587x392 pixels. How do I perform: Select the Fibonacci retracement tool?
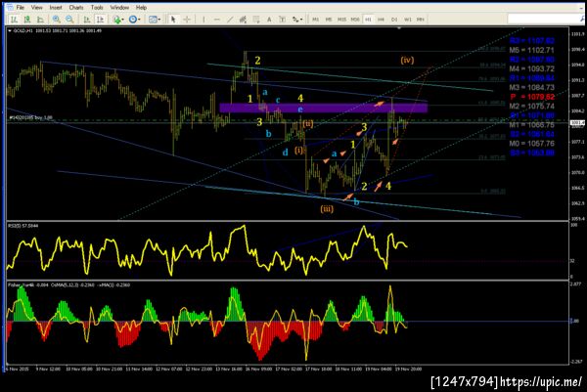click(x=256, y=20)
